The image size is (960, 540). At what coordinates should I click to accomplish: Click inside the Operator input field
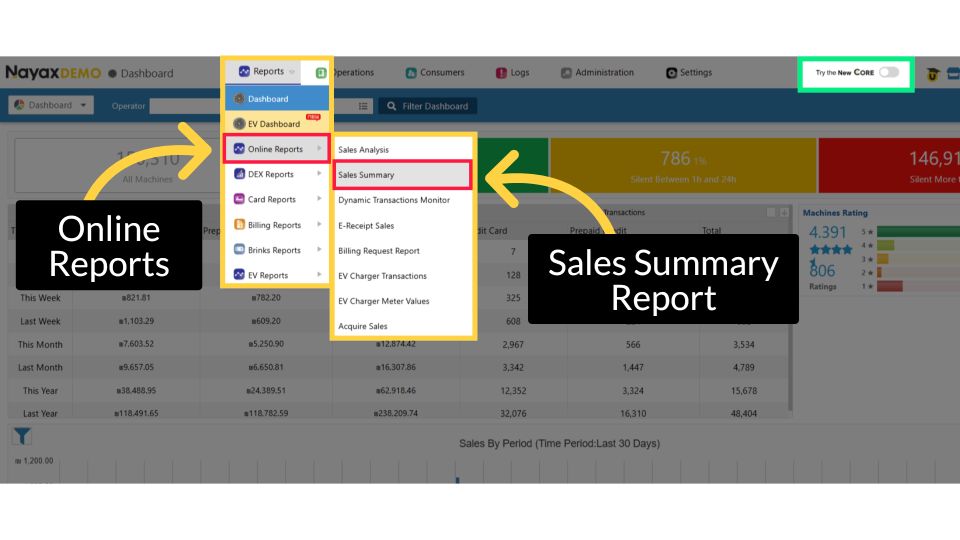tap(251, 106)
